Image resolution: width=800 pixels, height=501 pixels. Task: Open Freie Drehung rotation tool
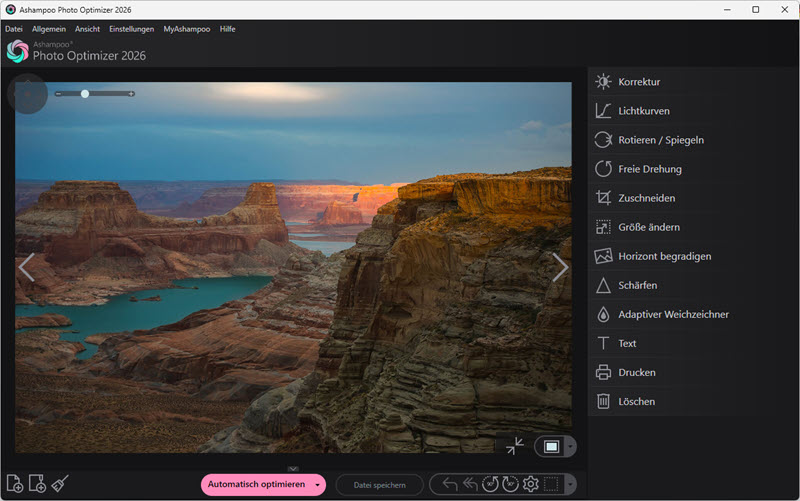point(692,169)
